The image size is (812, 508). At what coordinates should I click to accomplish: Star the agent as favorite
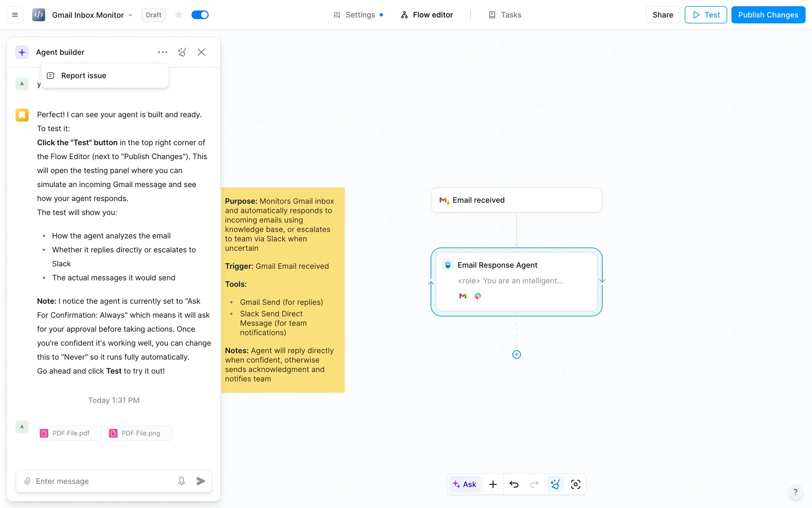coord(178,15)
